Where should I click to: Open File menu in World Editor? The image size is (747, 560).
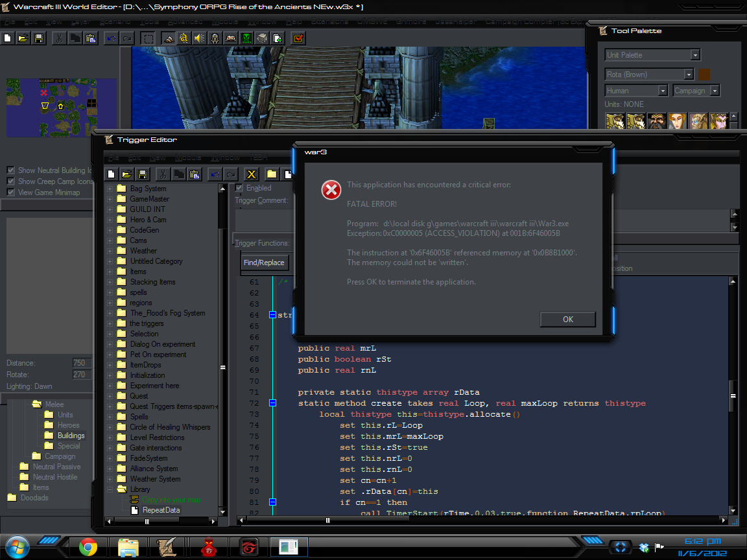pos(10,21)
